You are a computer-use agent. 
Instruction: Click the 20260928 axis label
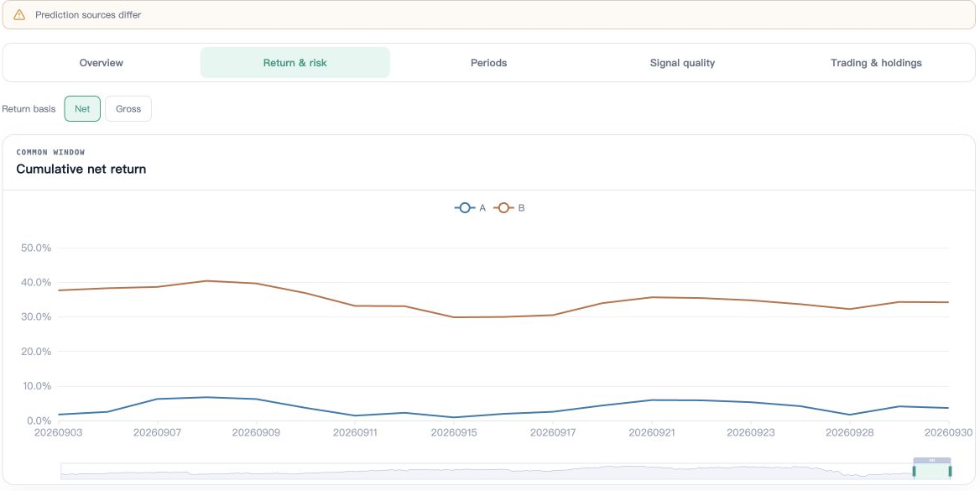tap(850, 432)
